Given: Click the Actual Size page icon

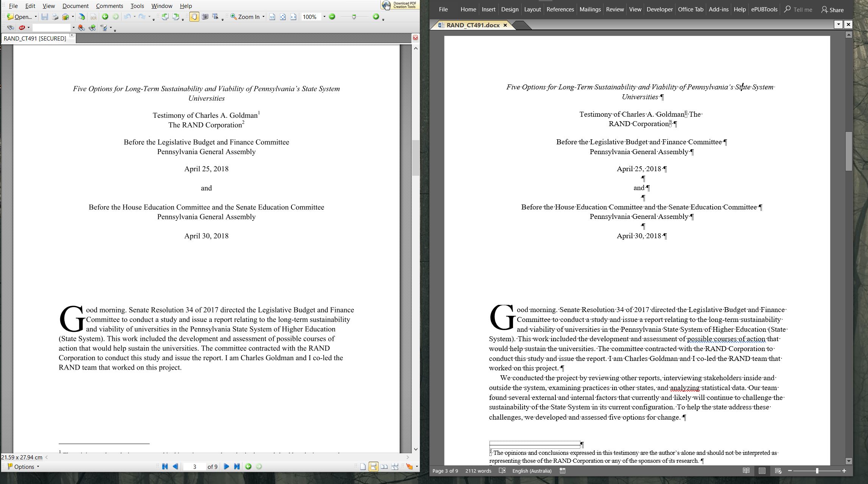Looking at the screenshot, I should 272,17.
